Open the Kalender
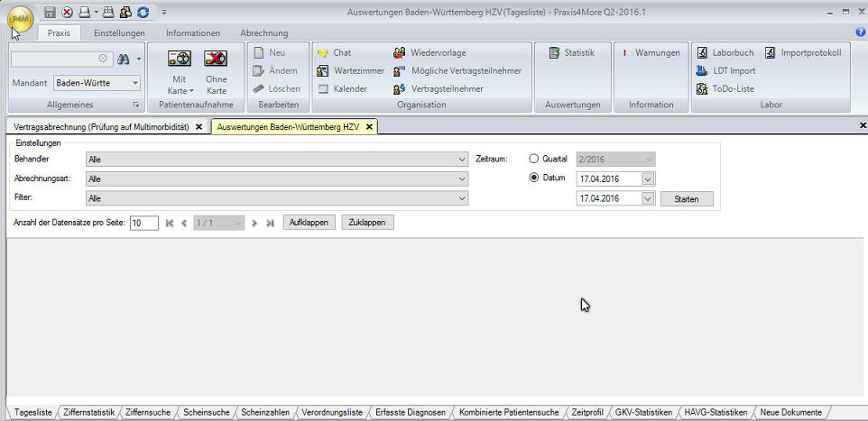 pos(342,88)
